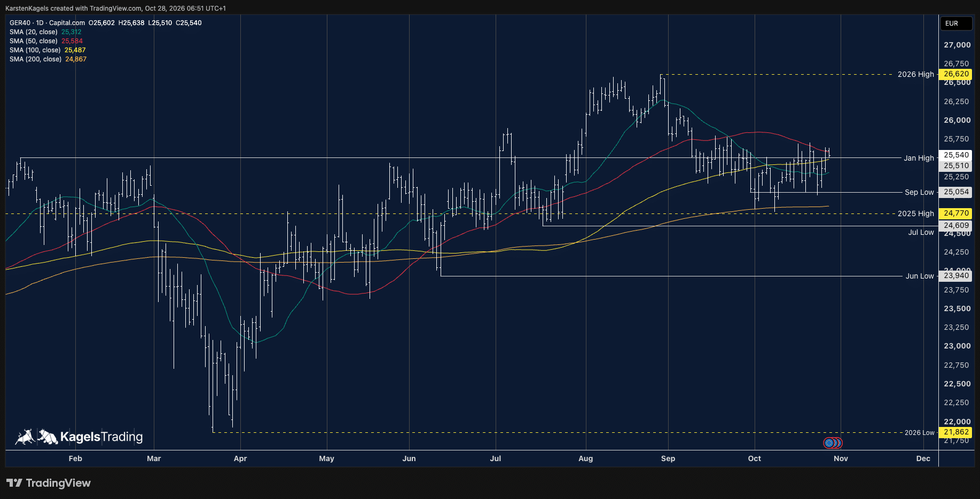
Task: Click the 23,940 price tag
Action: (x=956, y=275)
